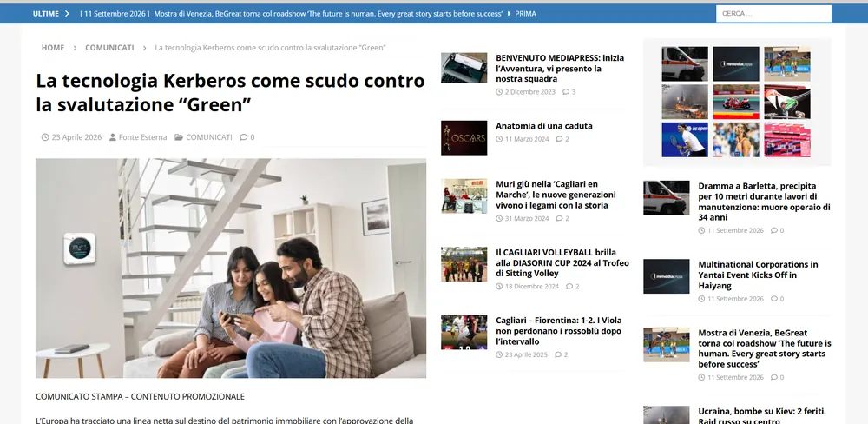
Task: Click the comment icon beside 18 Dicembre 2024
Action: pos(569,287)
